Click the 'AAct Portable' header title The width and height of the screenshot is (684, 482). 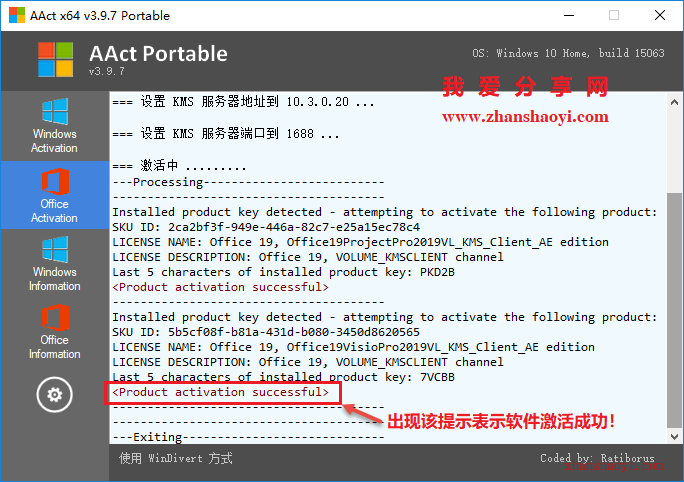[x=158, y=54]
